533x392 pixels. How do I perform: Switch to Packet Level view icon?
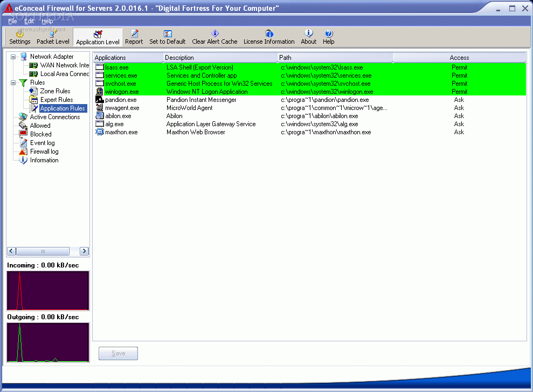point(53,33)
